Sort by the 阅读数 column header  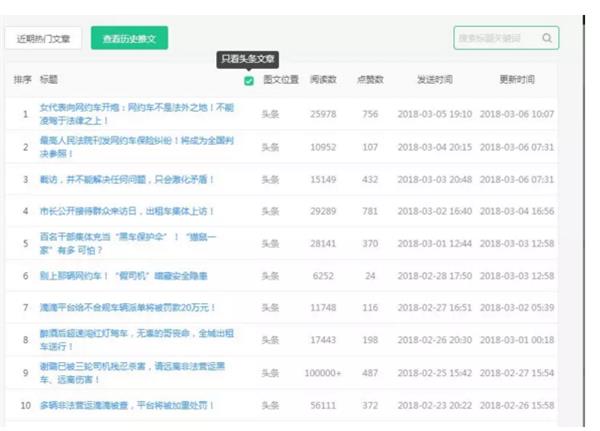click(x=323, y=79)
